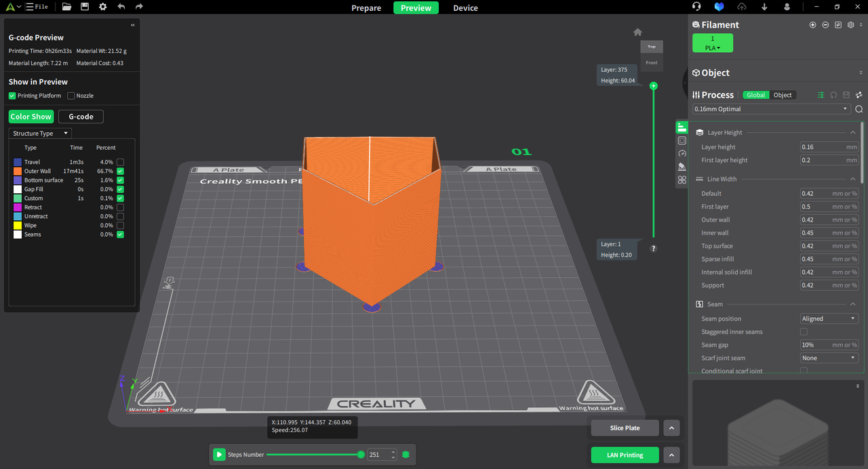
Task: Show Retract points checkbox
Action: pyautogui.click(x=120, y=207)
